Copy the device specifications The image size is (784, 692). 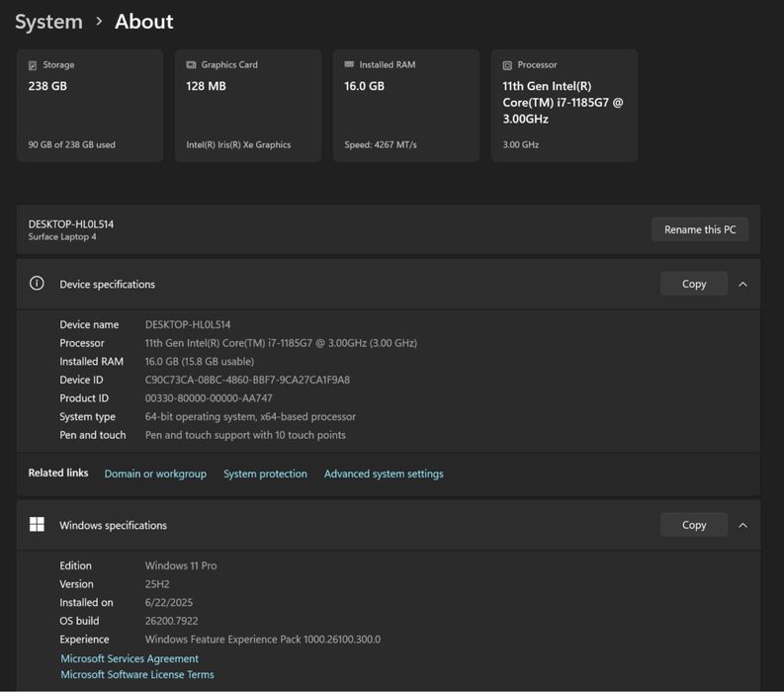point(694,284)
